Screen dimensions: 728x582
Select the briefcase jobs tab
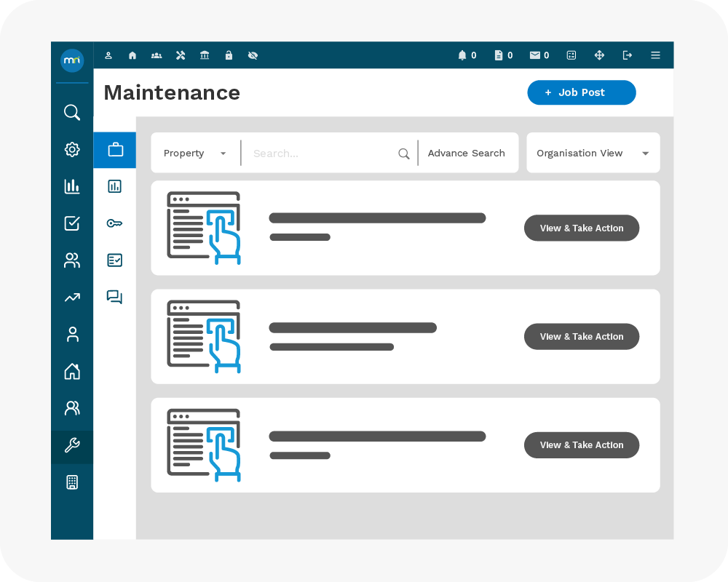(x=114, y=150)
